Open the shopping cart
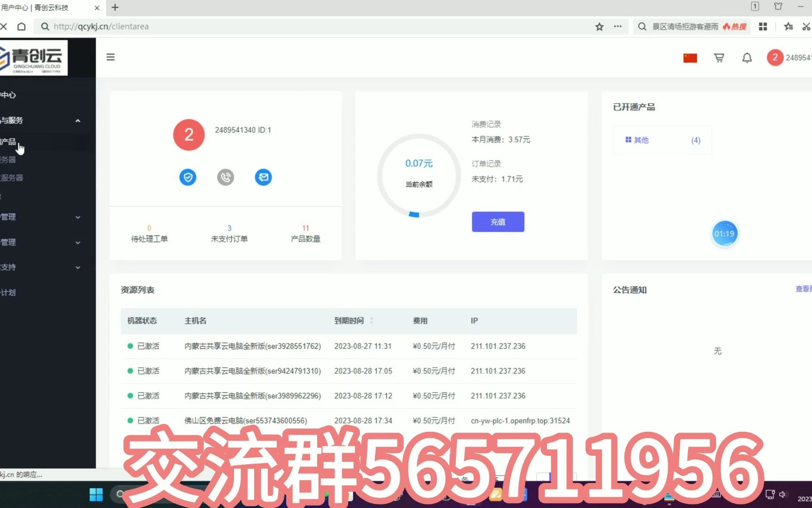This screenshot has height=508, width=812. pyautogui.click(x=718, y=58)
